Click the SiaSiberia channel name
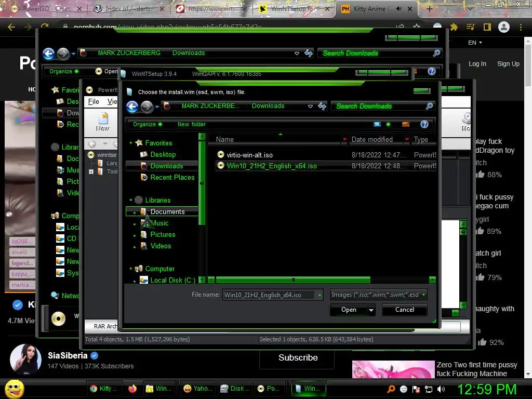The height and width of the screenshot is (399, 532). (x=68, y=355)
